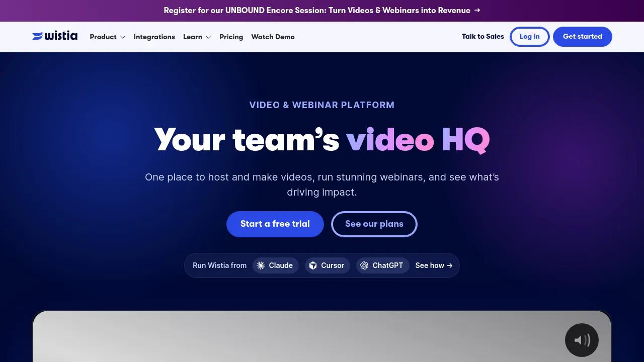Click the Log in button
The image size is (644, 362).
pos(530,37)
